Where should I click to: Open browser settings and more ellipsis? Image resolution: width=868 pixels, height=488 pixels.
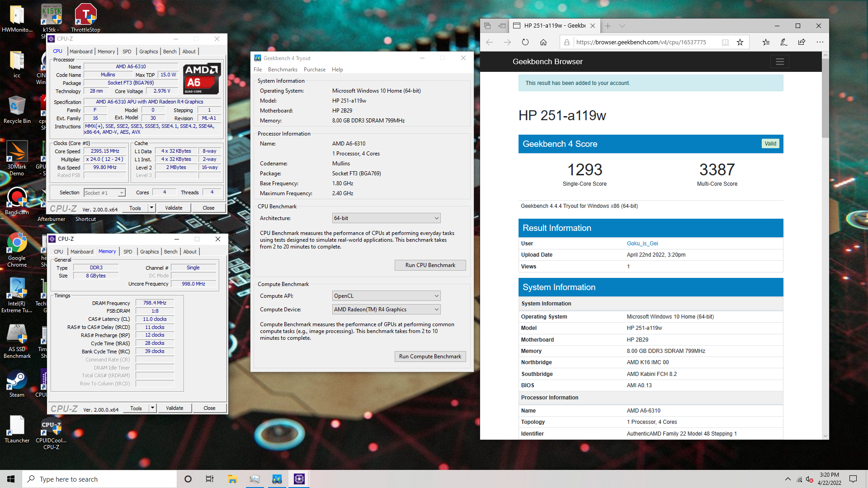click(820, 42)
